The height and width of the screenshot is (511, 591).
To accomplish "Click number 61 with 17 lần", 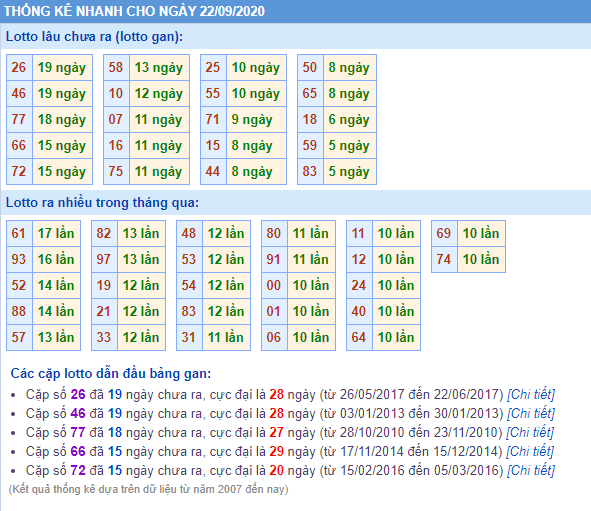I will click(19, 233).
